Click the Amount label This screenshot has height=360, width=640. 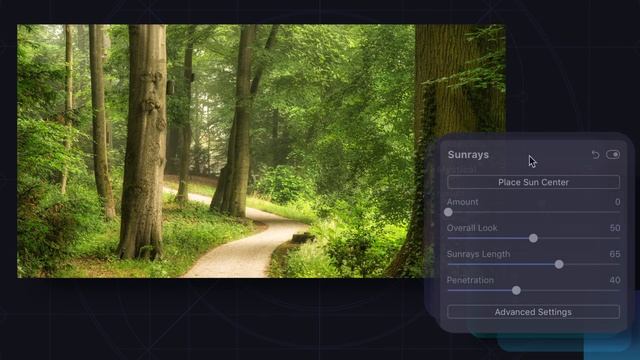[462, 202]
